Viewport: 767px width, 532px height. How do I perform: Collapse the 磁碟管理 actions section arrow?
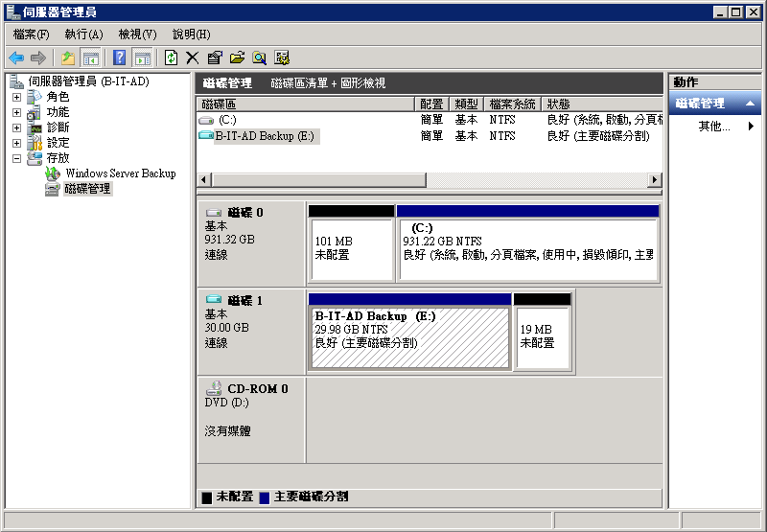pyautogui.click(x=750, y=104)
